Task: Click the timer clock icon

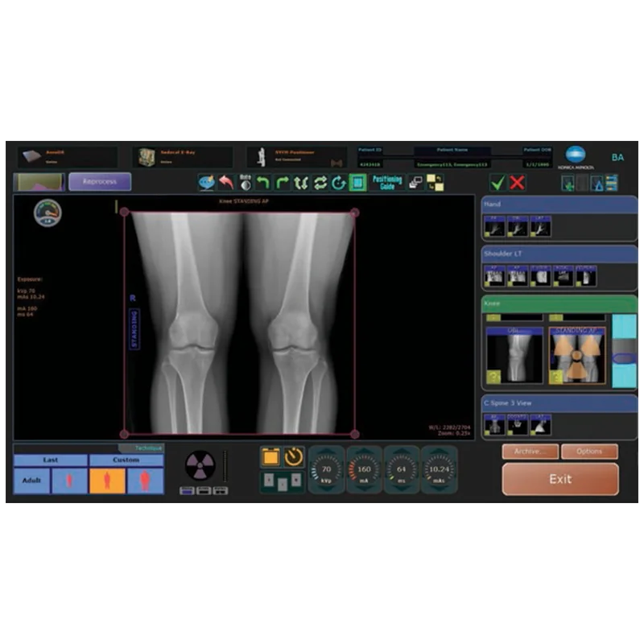Action: [294, 457]
